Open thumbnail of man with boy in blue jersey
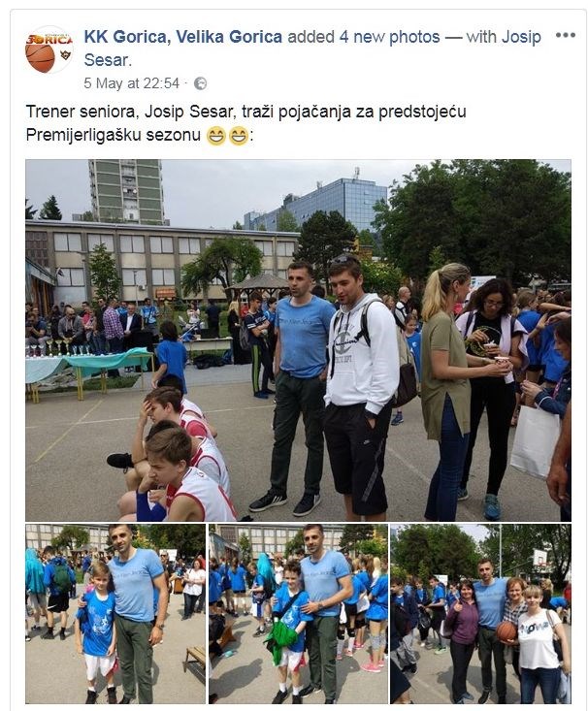The width and height of the screenshot is (588, 711). click(x=115, y=614)
